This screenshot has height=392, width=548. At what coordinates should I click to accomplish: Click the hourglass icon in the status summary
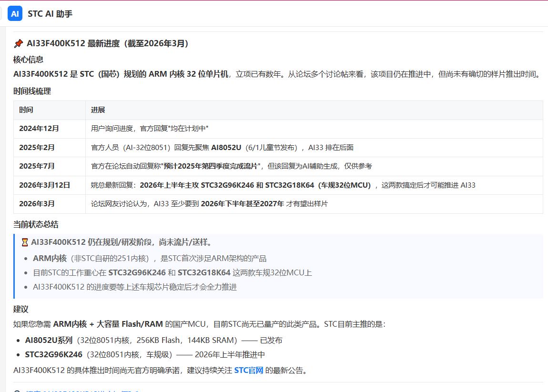25,242
